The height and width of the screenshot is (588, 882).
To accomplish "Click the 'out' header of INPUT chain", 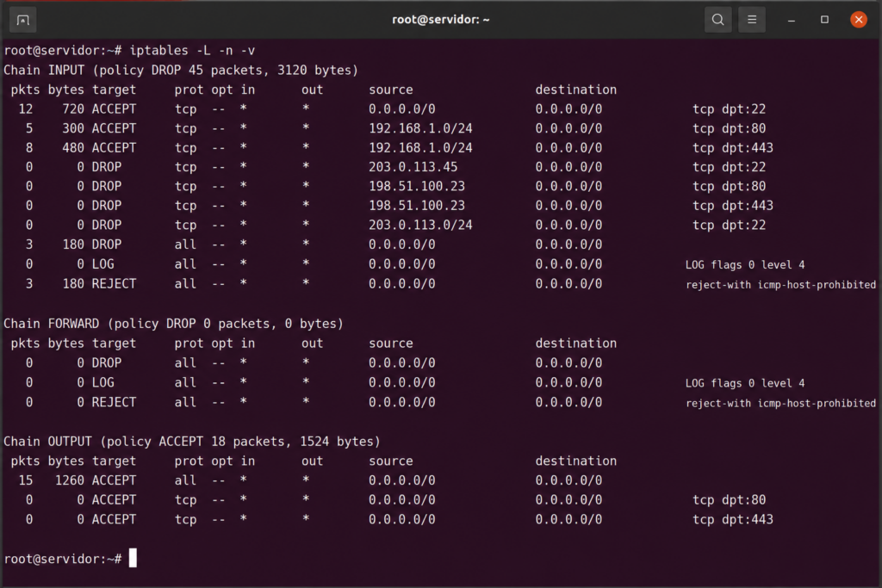I will (x=312, y=90).
